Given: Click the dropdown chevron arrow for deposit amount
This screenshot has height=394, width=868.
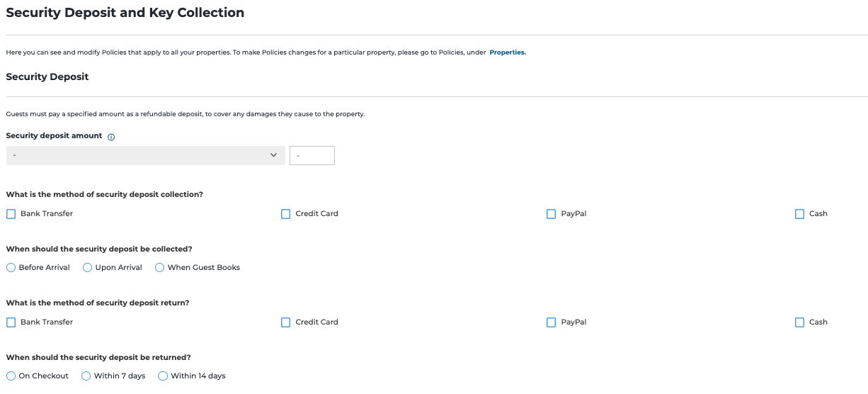Looking at the screenshot, I should coord(274,155).
